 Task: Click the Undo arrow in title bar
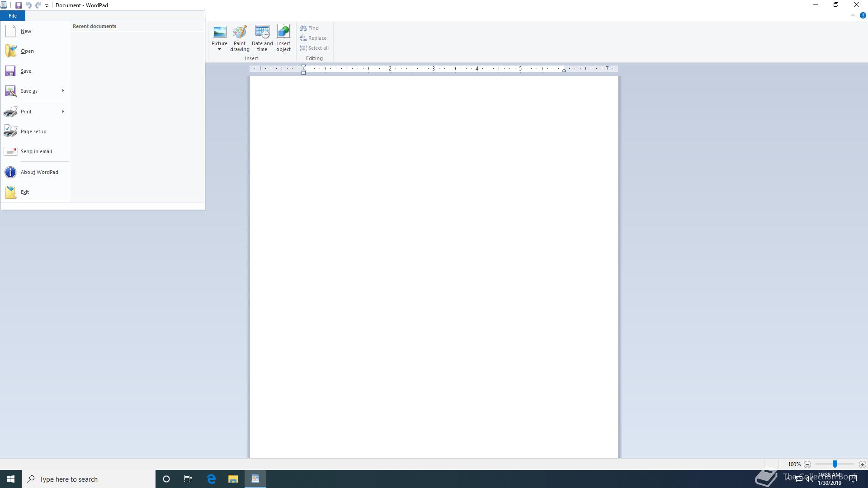click(28, 5)
